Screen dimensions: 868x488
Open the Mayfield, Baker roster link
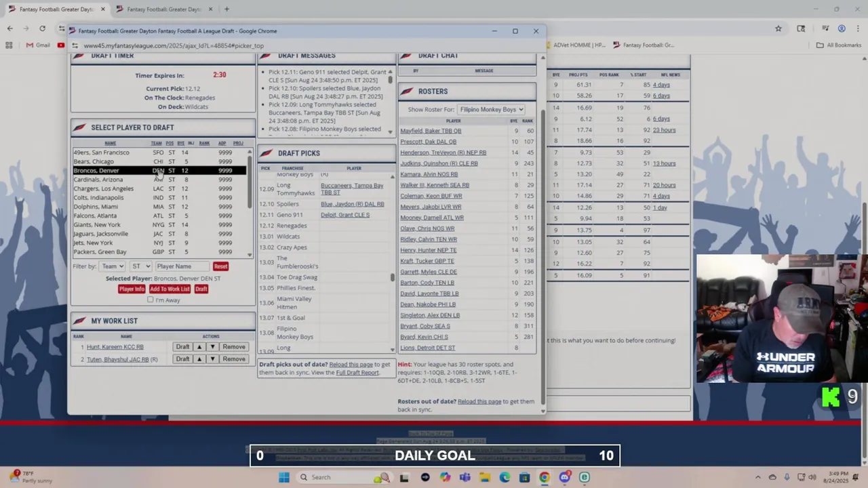pos(431,131)
